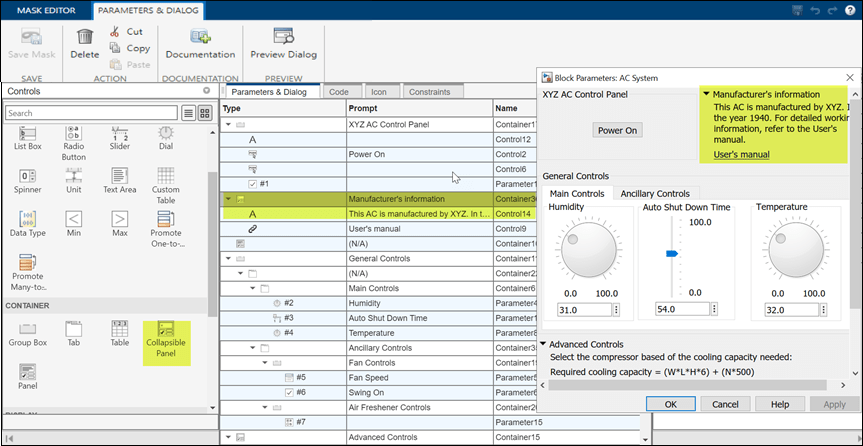863x446 pixels.
Task: Click the OK button in Block Parameters
Action: coord(670,404)
